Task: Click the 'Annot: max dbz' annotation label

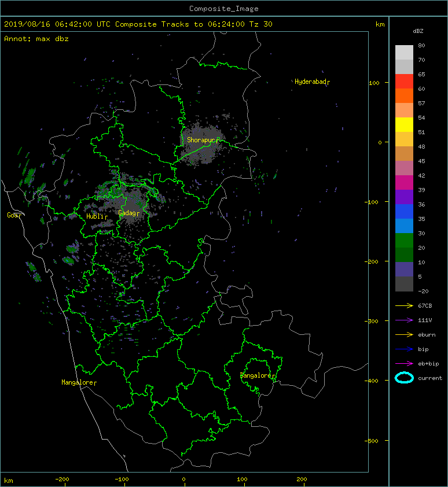Action: [36, 39]
